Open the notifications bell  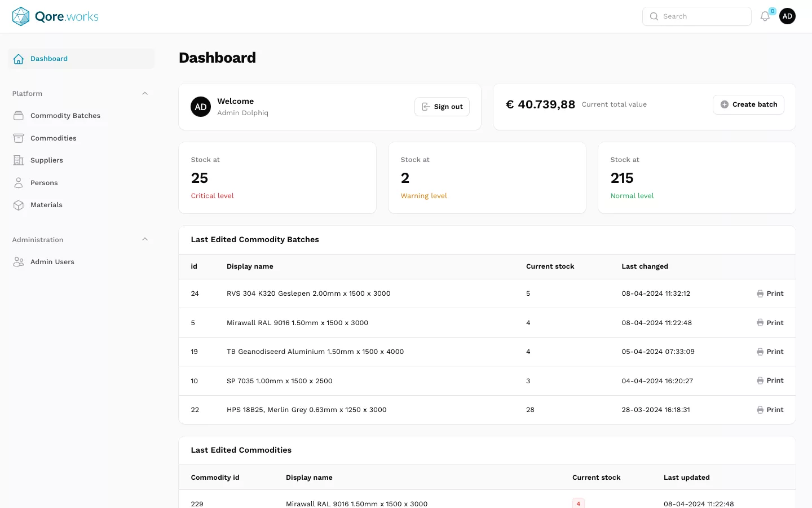765,16
